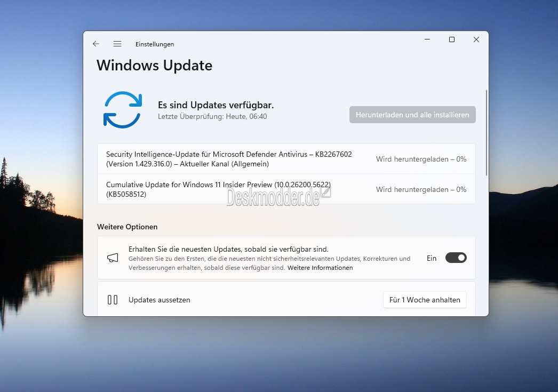Screen dimensions: 558x392
Task: Select the Defender Antivirus KB2267602 update row
Action: 286,158
